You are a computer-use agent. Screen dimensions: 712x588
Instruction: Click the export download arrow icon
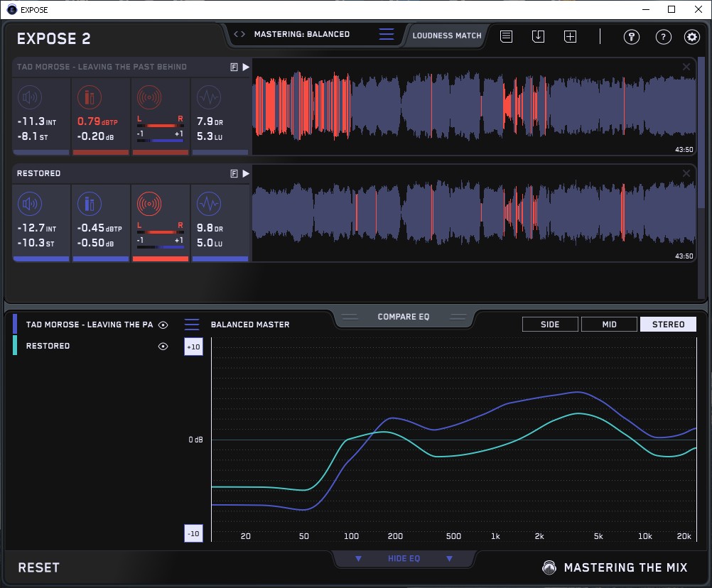click(538, 37)
